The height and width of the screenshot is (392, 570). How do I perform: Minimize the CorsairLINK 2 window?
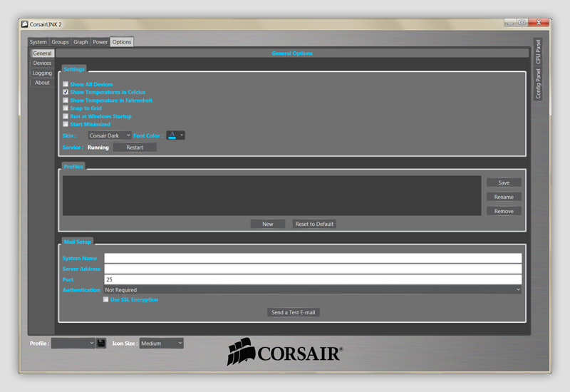click(x=510, y=23)
